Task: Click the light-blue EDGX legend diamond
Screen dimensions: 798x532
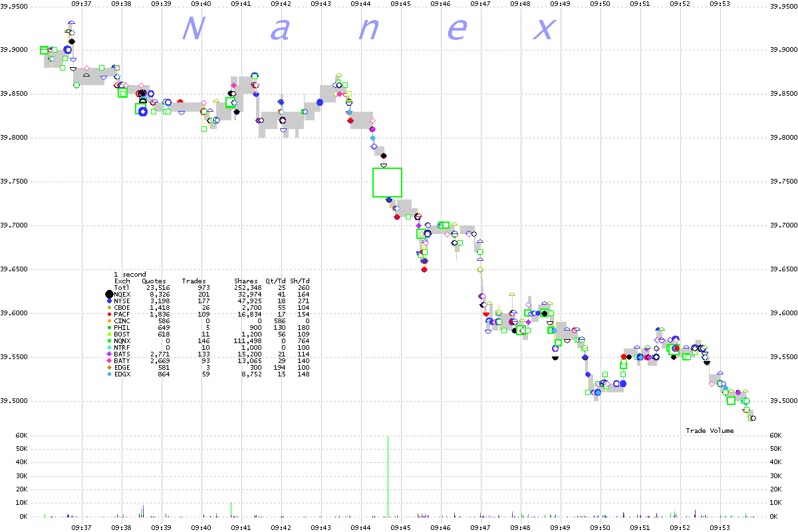Action: point(109,374)
